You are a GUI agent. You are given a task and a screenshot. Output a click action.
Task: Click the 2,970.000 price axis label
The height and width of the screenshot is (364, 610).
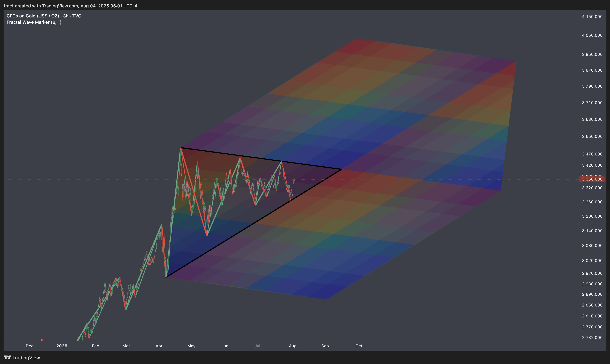[x=592, y=273]
